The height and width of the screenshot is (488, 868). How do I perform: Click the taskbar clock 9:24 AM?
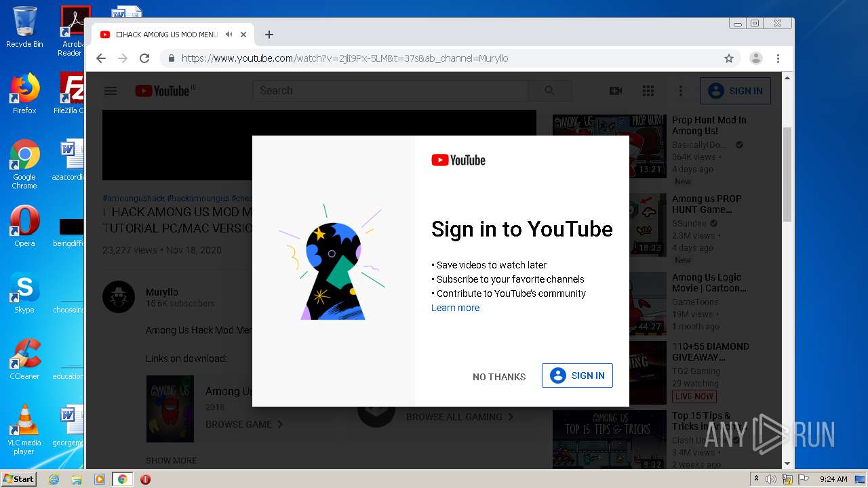pos(833,479)
